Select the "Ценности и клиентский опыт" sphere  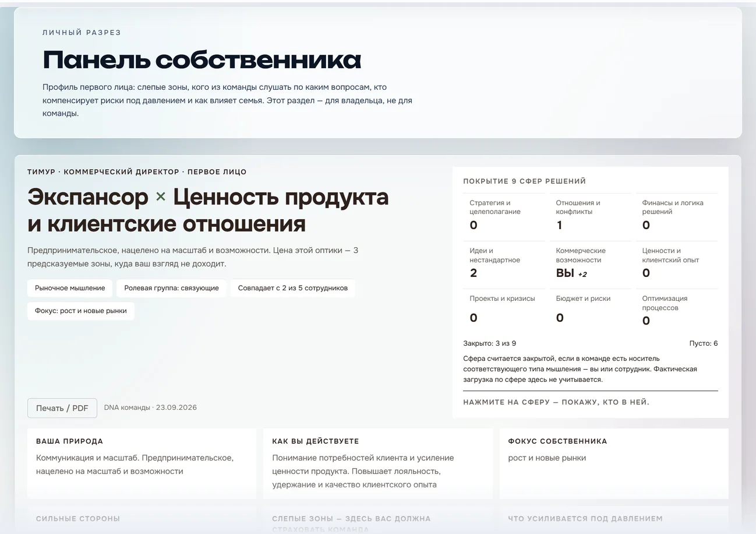tap(676, 265)
